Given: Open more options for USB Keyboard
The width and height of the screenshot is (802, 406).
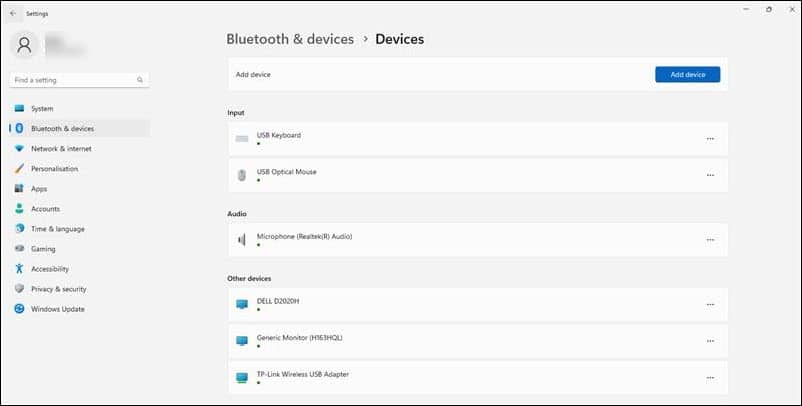Looking at the screenshot, I should 710,139.
